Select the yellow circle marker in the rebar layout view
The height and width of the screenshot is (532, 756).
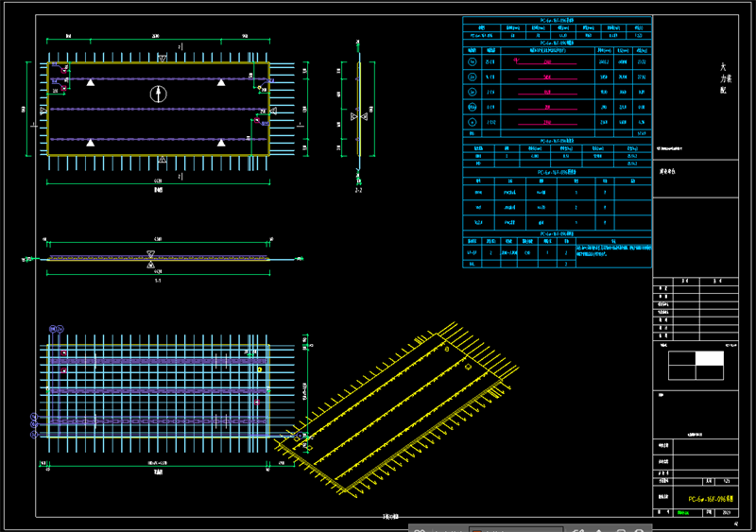point(259,369)
